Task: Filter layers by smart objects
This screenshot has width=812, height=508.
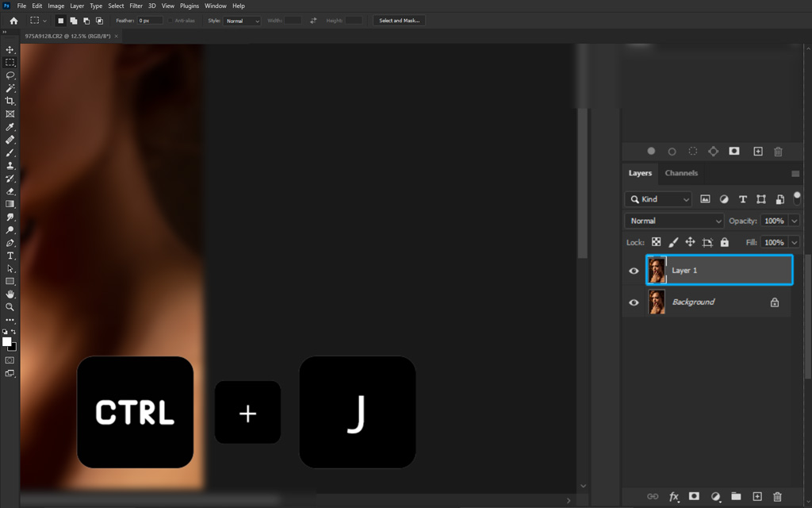Action: click(780, 199)
